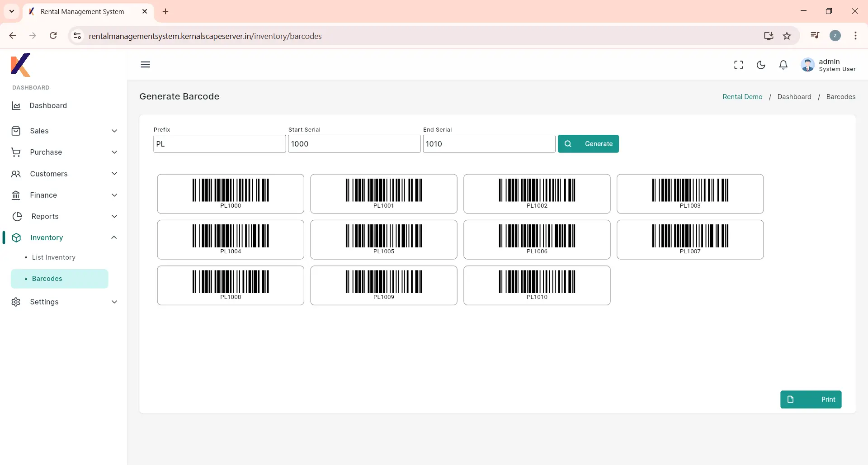The image size is (868, 465).
Task: Open browser profile avatar
Action: (x=835, y=36)
